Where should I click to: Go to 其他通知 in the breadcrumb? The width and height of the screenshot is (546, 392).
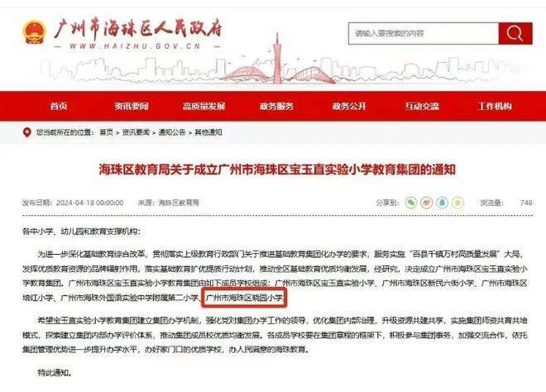tap(208, 132)
